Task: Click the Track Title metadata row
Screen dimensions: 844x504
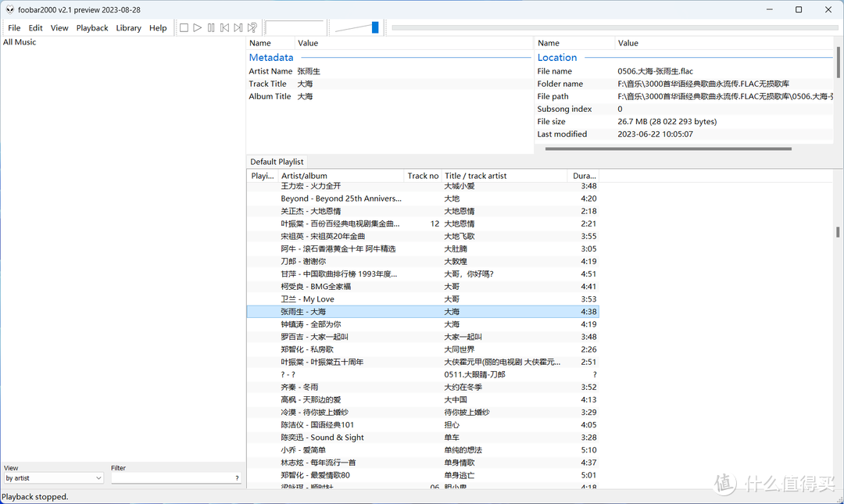Action: tap(390, 84)
